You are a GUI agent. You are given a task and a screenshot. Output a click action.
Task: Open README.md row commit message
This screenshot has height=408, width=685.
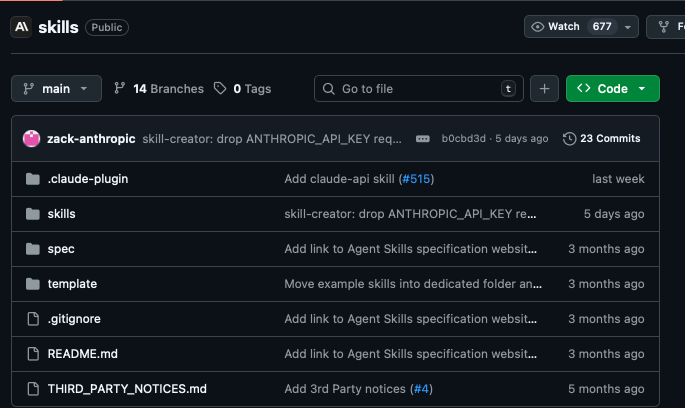pyautogui.click(x=411, y=353)
